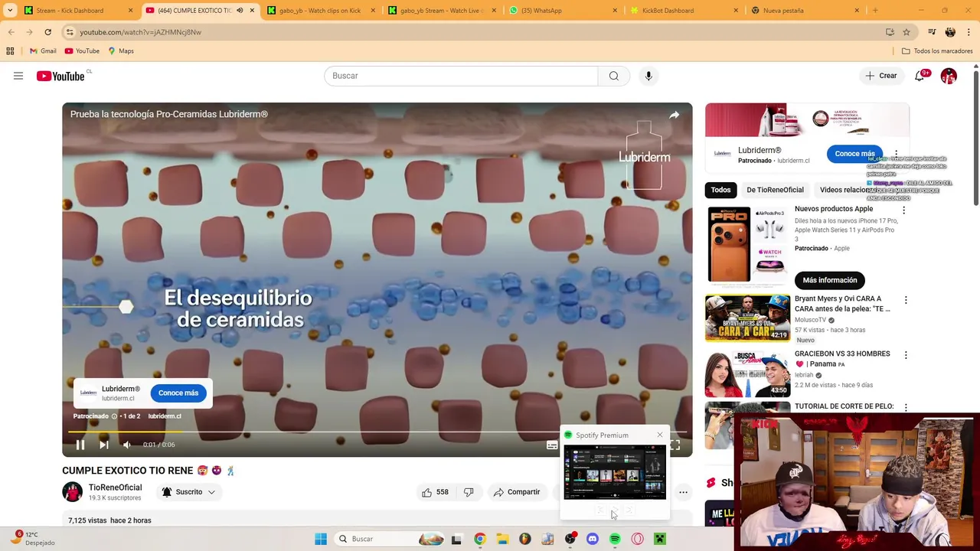Image resolution: width=980 pixels, height=551 pixels.
Task: Like the video with 558 likes
Action: click(435, 492)
